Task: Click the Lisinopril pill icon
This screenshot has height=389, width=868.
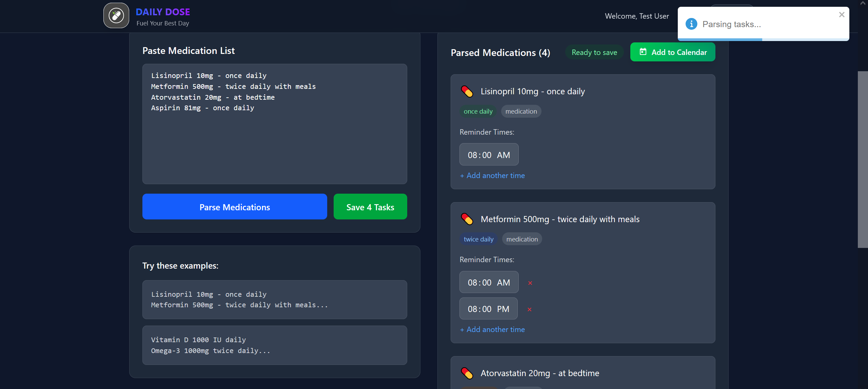Action: [x=467, y=92]
